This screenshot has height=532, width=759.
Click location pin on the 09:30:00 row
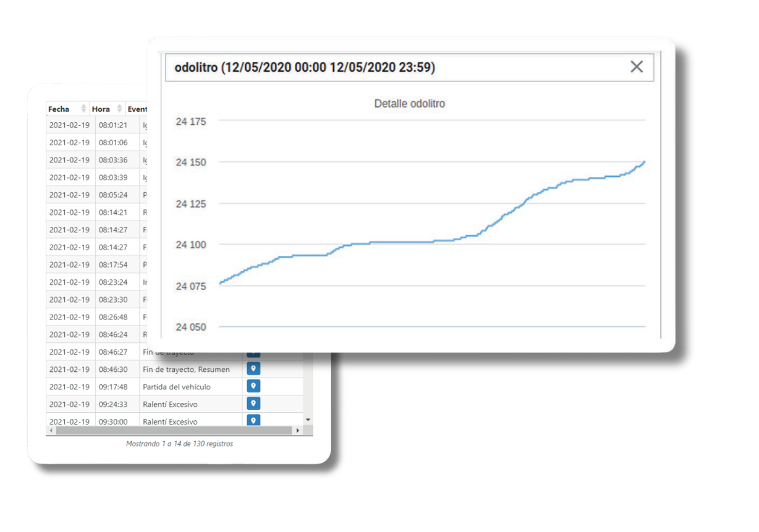pyautogui.click(x=253, y=420)
